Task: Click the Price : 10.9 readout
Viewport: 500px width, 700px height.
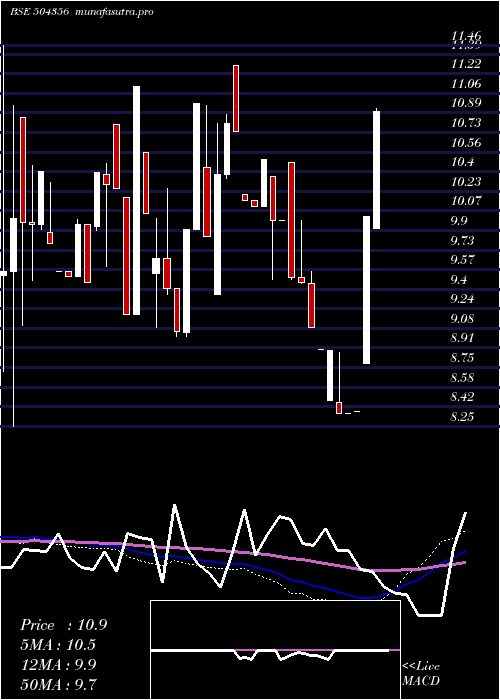Action: coord(63,625)
